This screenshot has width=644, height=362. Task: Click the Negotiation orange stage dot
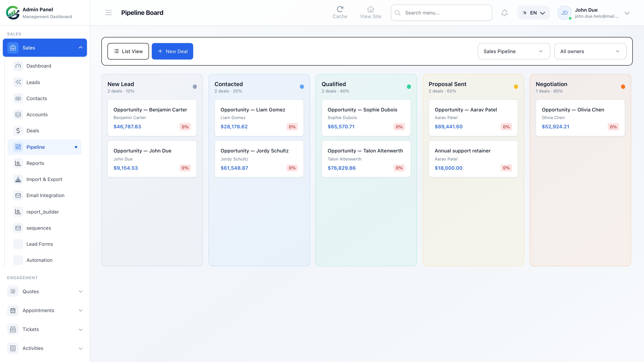click(x=623, y=87)
